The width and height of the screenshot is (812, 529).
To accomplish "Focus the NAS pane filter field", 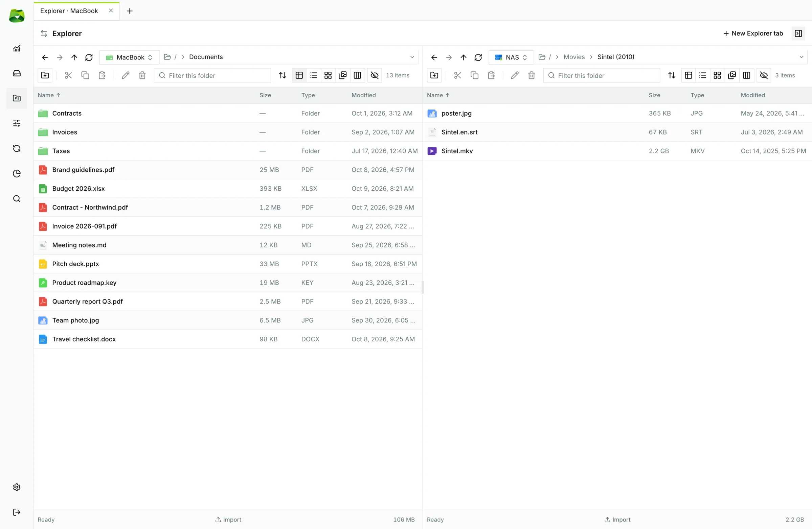I will [602, 75].
